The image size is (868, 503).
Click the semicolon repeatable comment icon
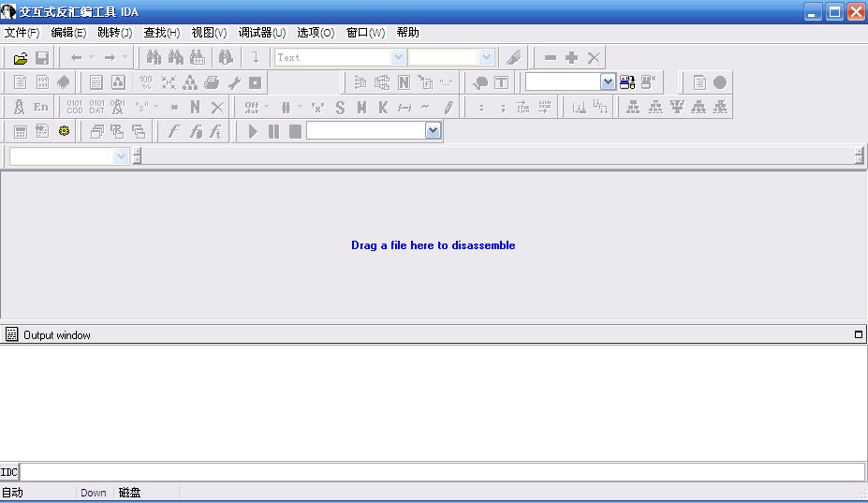point(503,107)
